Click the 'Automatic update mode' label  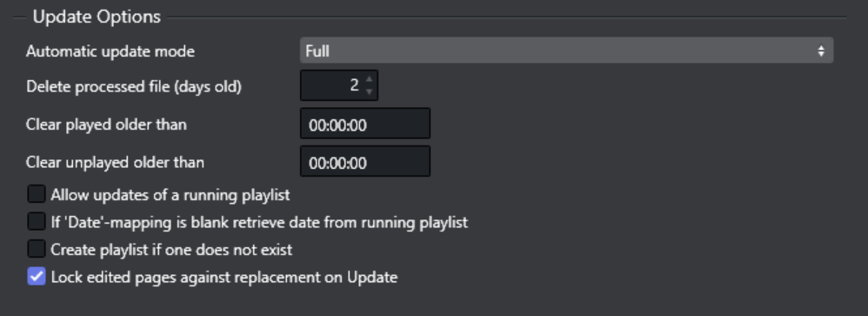[110, 51]
